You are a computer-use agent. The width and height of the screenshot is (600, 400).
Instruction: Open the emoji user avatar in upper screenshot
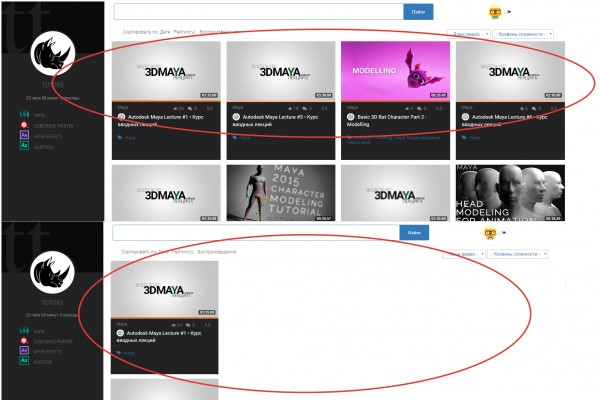(495, 12)
